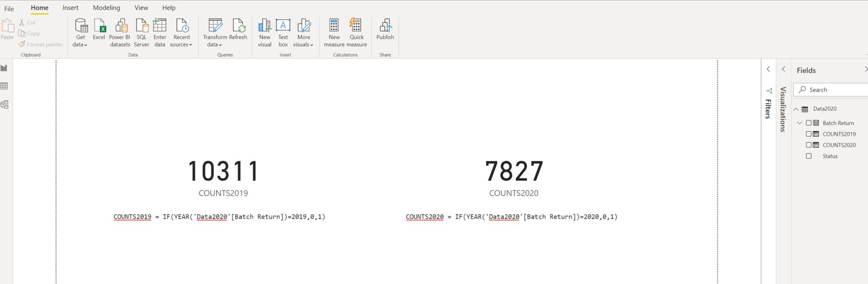868x284 pixels.
Task: Switch to the Insert tab
Action: tap(71, 8)
